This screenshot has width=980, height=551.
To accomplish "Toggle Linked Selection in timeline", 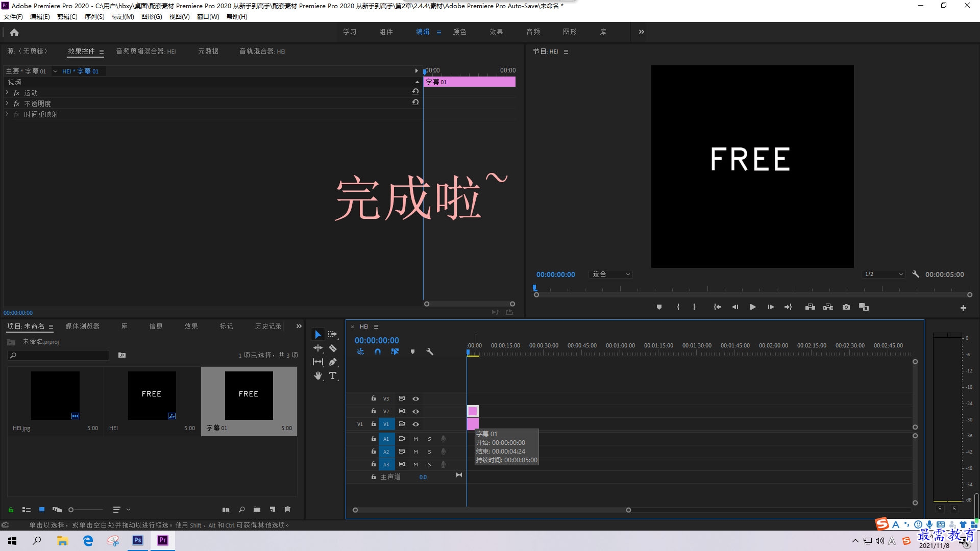I will [x=395, y=352].
